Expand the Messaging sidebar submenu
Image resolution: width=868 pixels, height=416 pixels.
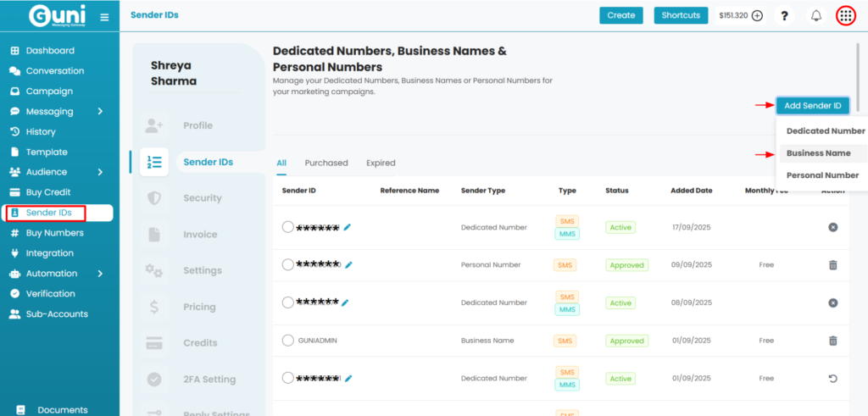(x=100, y=111)
